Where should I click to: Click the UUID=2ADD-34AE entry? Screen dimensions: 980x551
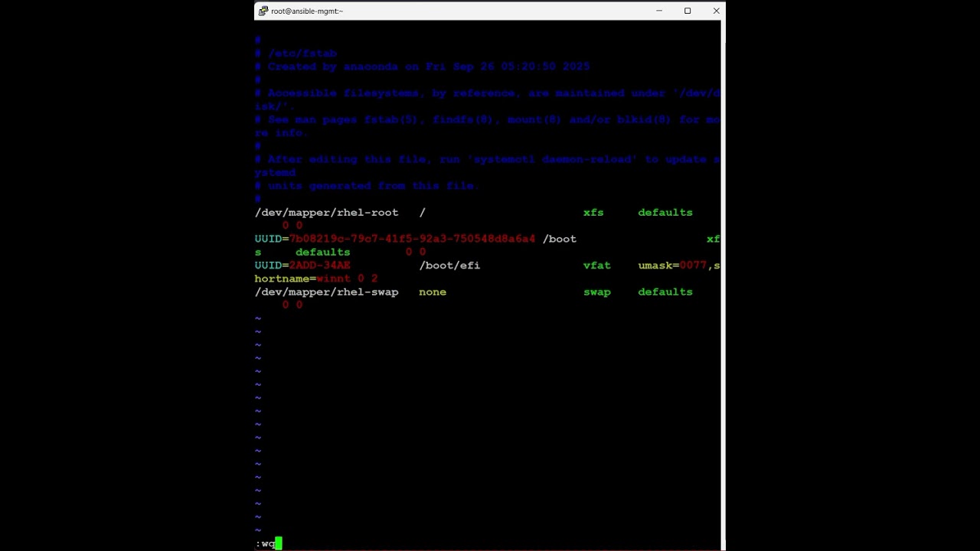point(302,266)
